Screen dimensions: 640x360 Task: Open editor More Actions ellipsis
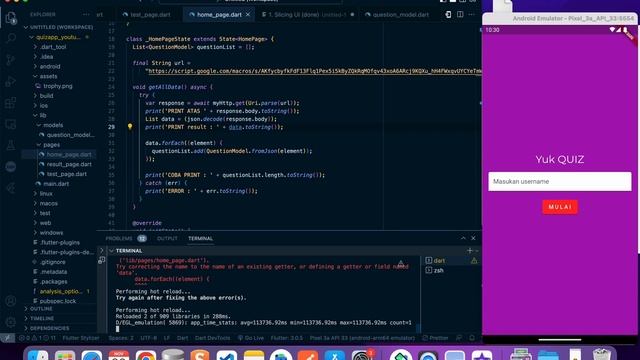472,14
